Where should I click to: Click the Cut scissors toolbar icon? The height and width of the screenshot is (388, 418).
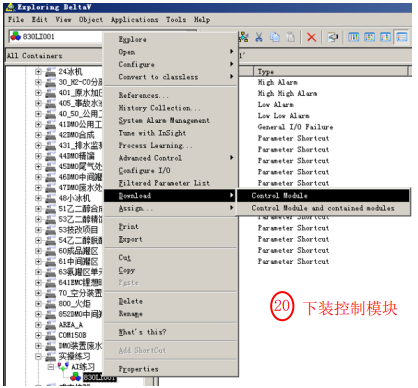pyautogui.click(x=259, y=37)
